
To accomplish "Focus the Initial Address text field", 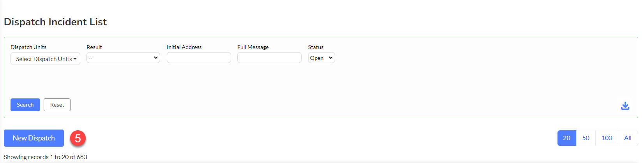I will 199,58.
